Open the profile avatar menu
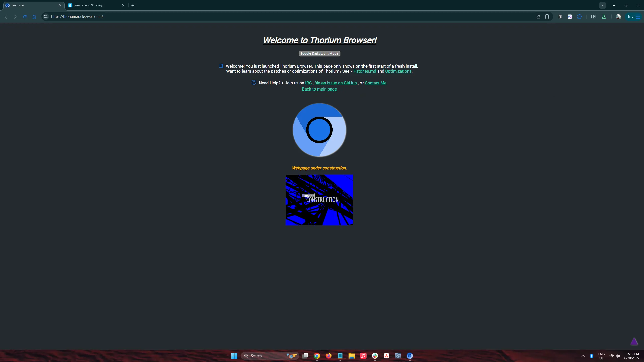 (x=618, y=17)
